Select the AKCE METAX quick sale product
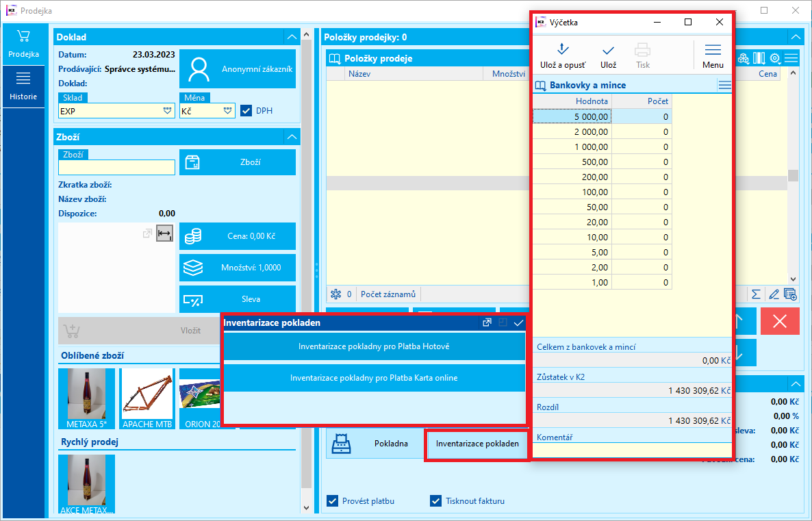The image size is (812, 521). (x=86, y=484)
